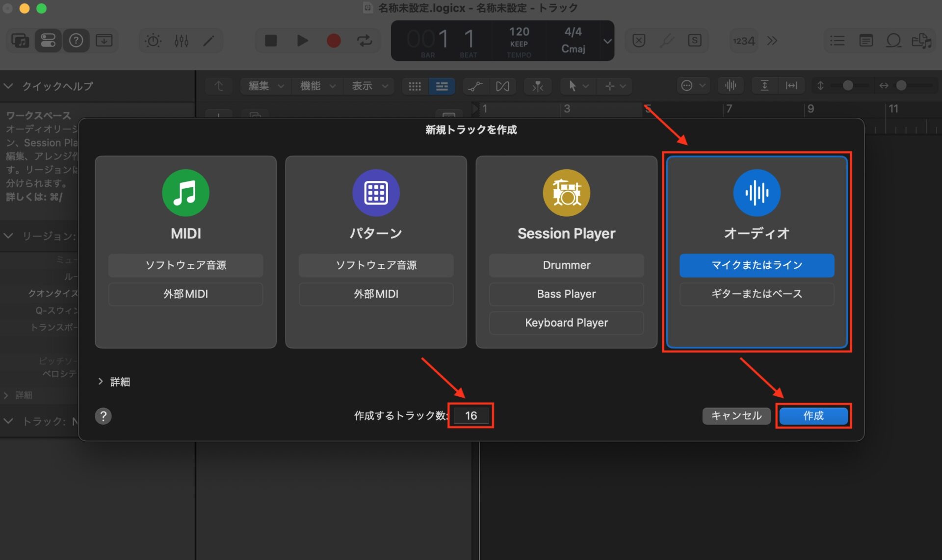Toggle the 1234 count-in button
Screen dimensions: 942x560
point(744,41)
